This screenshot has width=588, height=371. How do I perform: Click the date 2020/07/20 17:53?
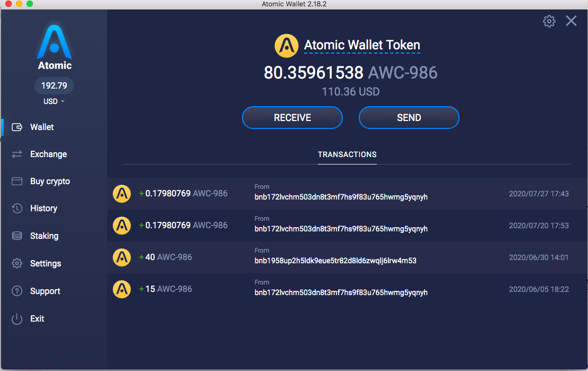coord(539,226)
